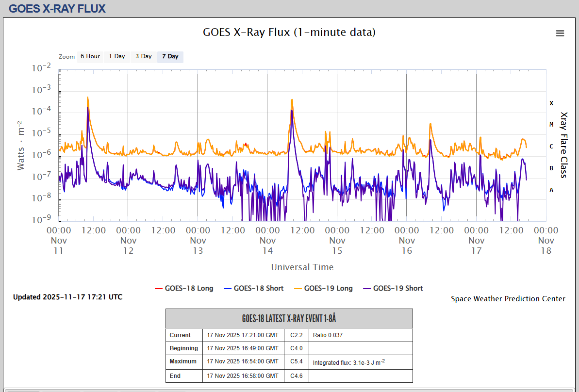Click the Space Weather Prediction Center credit
The width and height of the screenshot is (579, 392).
coord(508,299)
